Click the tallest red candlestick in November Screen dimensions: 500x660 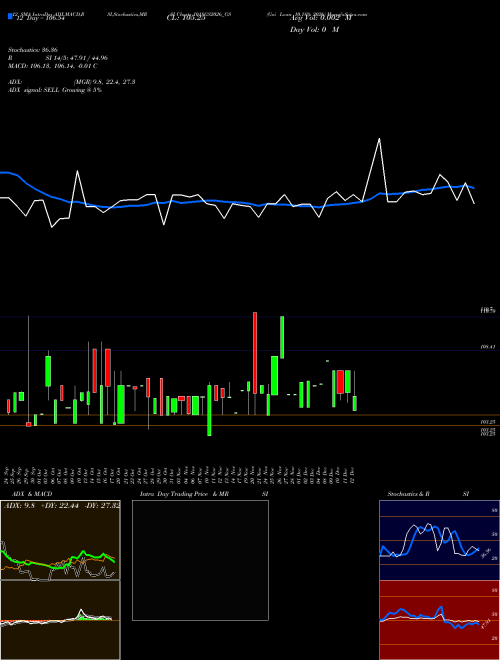[x=255, y=353]
